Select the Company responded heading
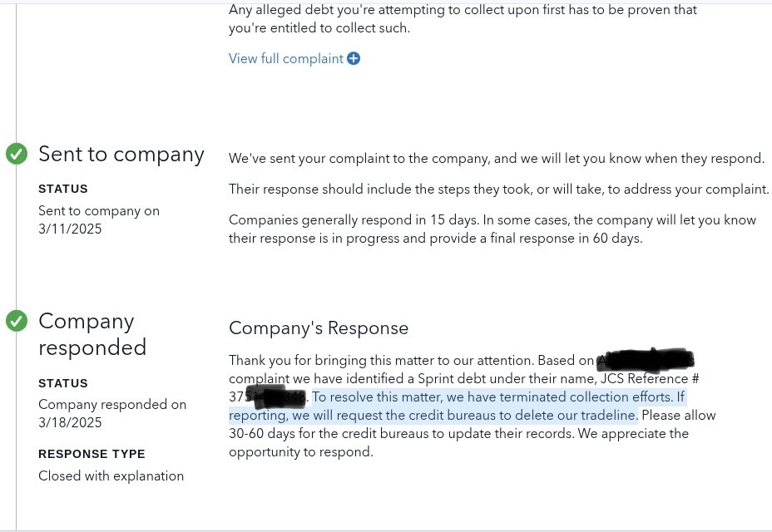The image size is (772, 532). pyautogui.click(x=92, y=334)
